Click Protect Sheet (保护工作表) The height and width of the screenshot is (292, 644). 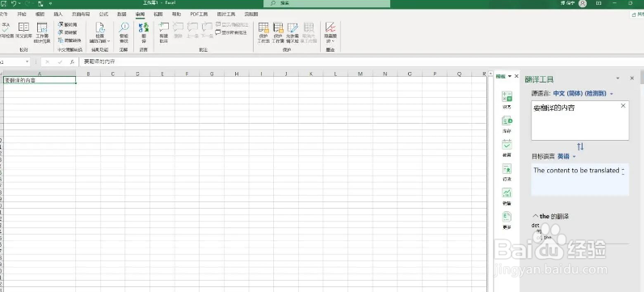pos(263,33)
